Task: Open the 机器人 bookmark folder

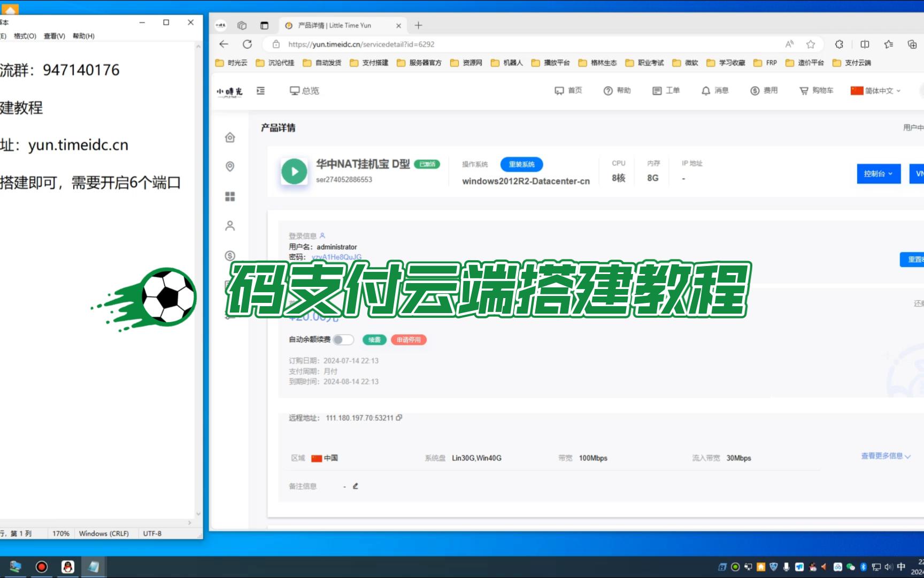Action: click(x=507, y=63)
